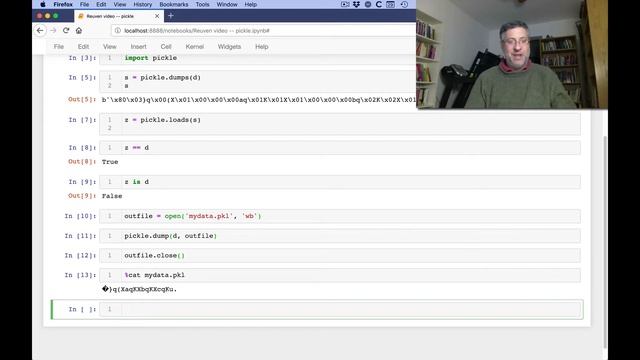Select the z == d code cell
640x360 pixels.
[x=340, y=148]
